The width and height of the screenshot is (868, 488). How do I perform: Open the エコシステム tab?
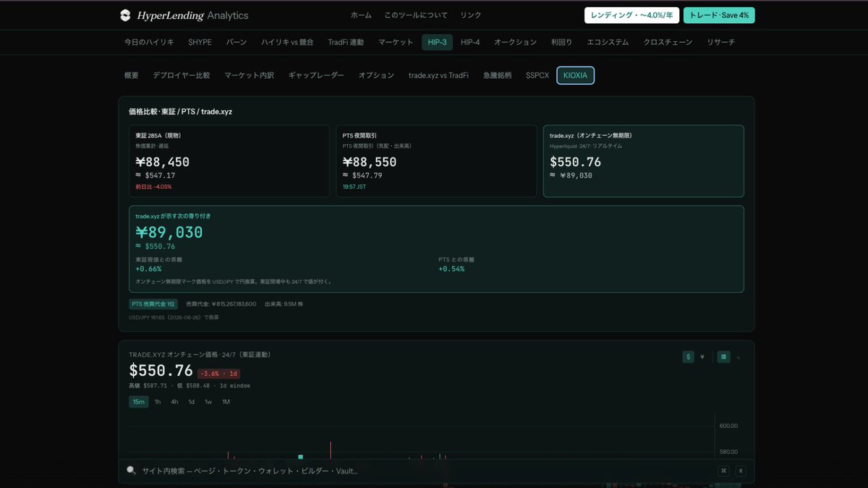pyautogui.click(x=608, y=42)
